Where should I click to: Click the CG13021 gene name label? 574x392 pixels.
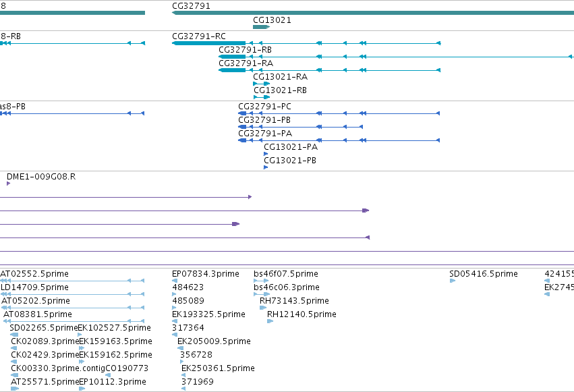point(272,20)
